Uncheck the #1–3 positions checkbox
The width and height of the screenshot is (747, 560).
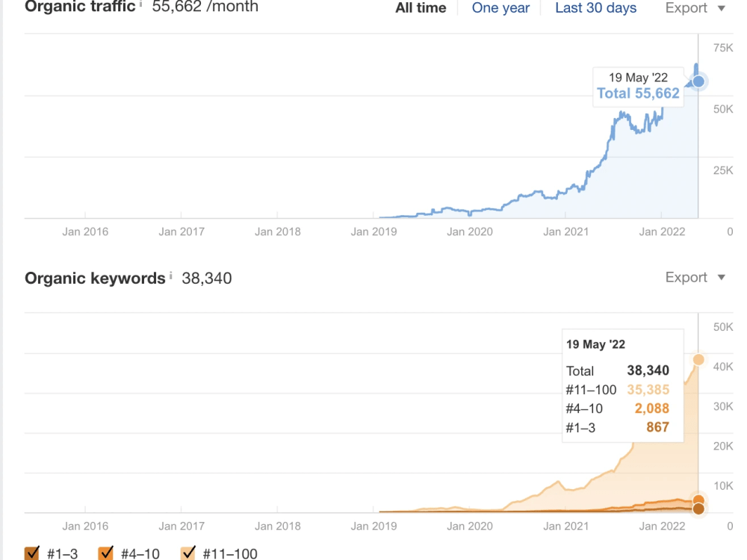(x=32, y=553)
